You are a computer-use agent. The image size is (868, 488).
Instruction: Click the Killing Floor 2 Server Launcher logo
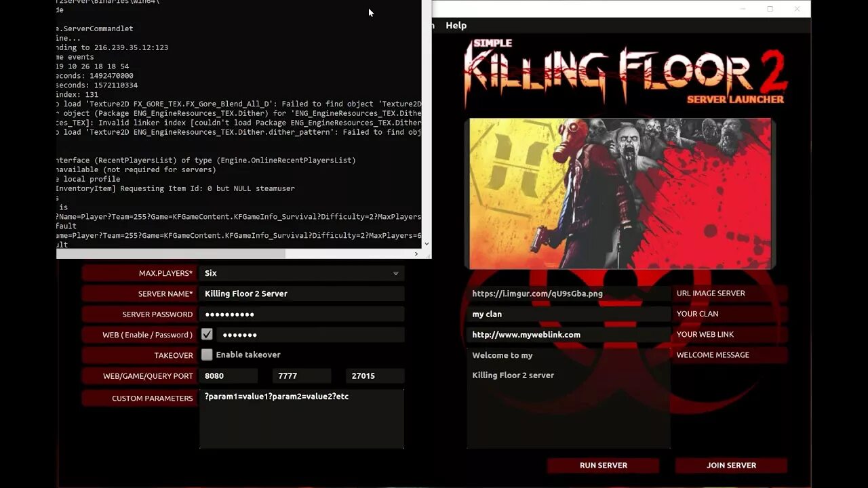pos(625,73)
